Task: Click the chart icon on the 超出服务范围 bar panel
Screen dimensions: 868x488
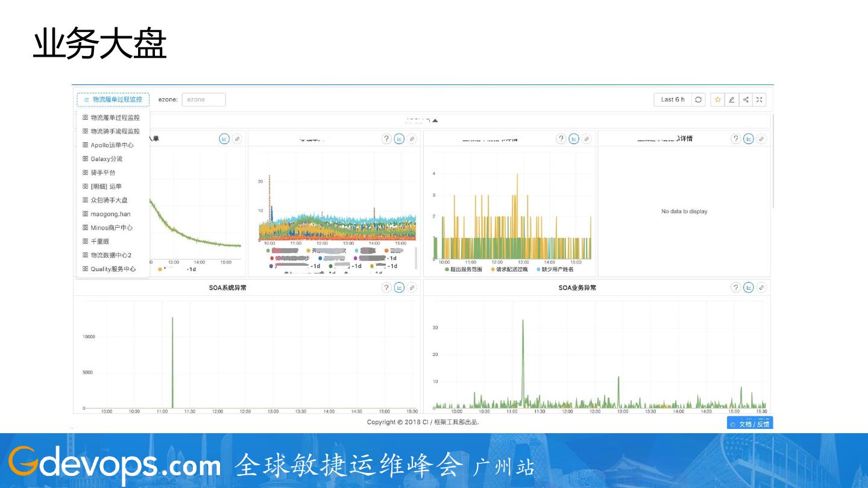Action: (574, 139)
